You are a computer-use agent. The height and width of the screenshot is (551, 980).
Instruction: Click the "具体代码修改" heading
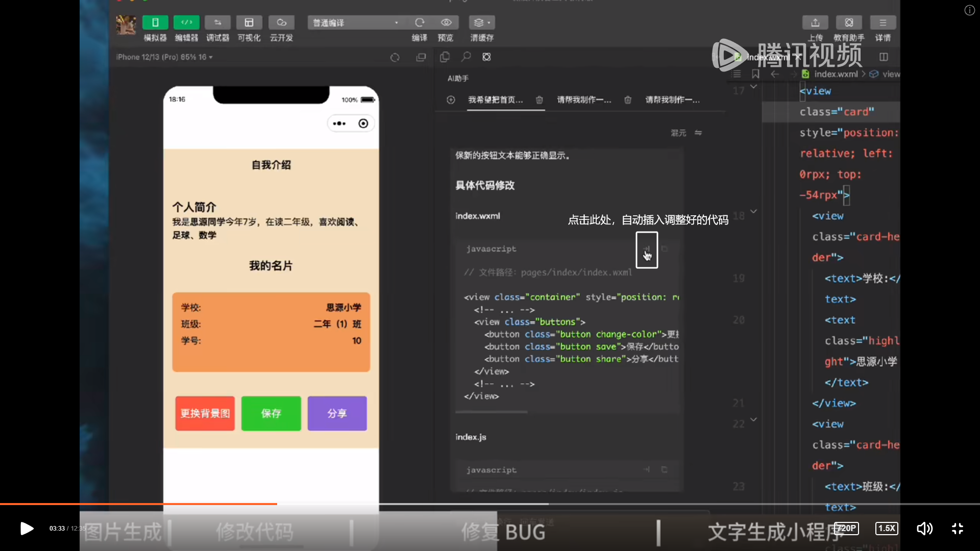(485, 185)
